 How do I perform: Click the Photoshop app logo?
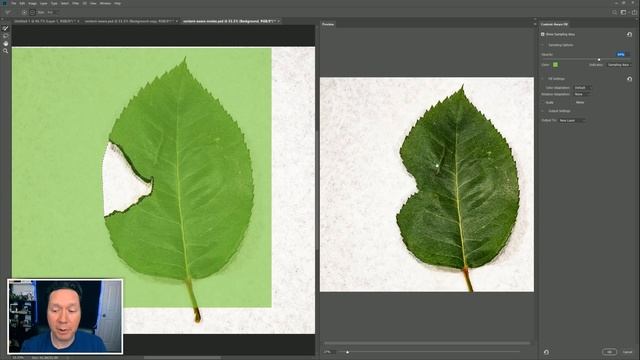pos(4,3)
